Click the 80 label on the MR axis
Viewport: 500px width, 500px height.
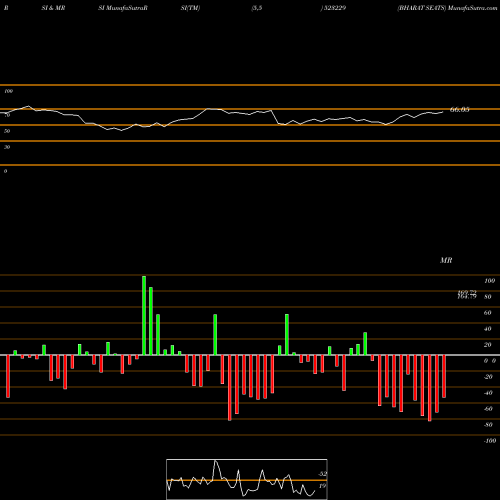tap(488, 297)
